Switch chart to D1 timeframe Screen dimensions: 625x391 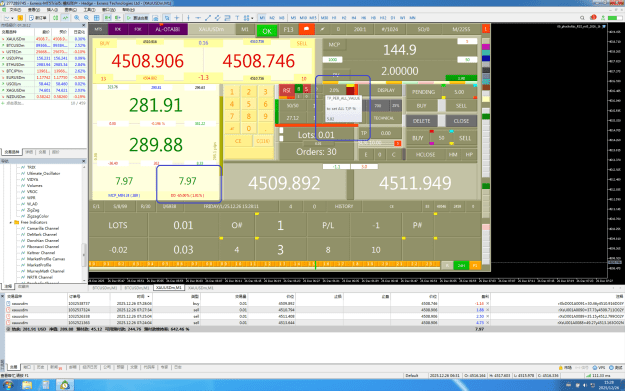[393, 18]
